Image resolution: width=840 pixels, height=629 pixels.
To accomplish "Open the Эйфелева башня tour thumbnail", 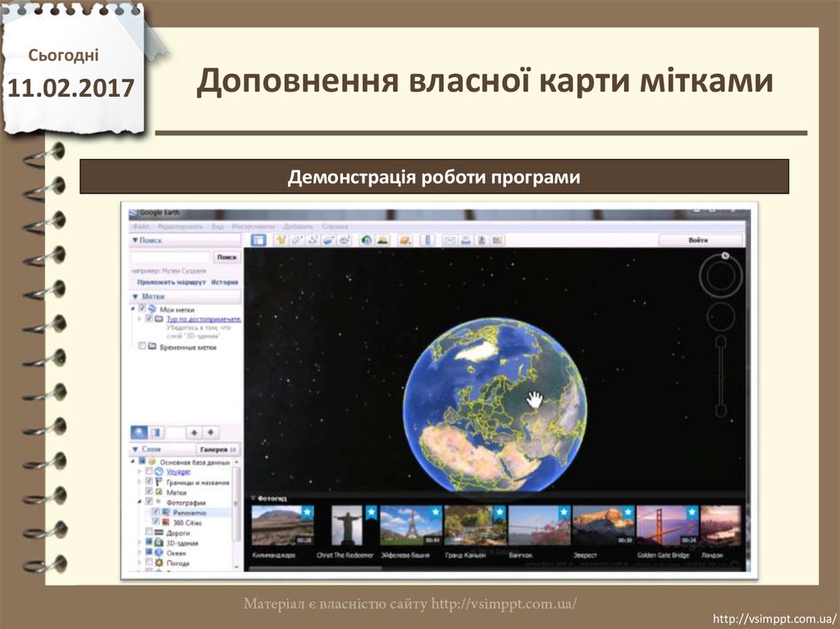I will coord(410,526).
